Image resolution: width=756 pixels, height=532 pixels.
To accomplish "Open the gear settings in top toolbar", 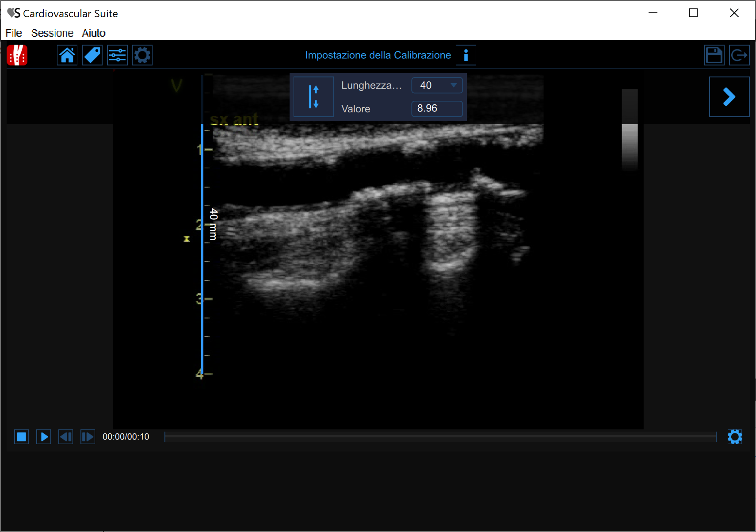I will (x=142, y=55).
